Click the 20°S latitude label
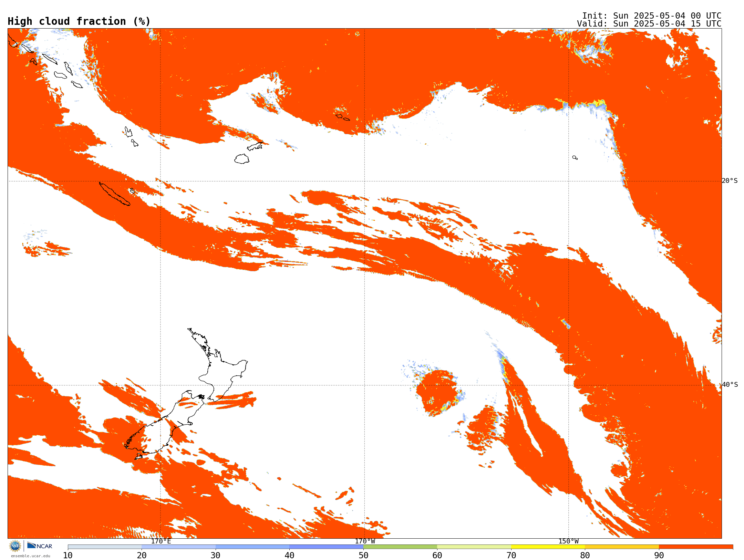Screen dimensions: 744x560 (730, 181)
